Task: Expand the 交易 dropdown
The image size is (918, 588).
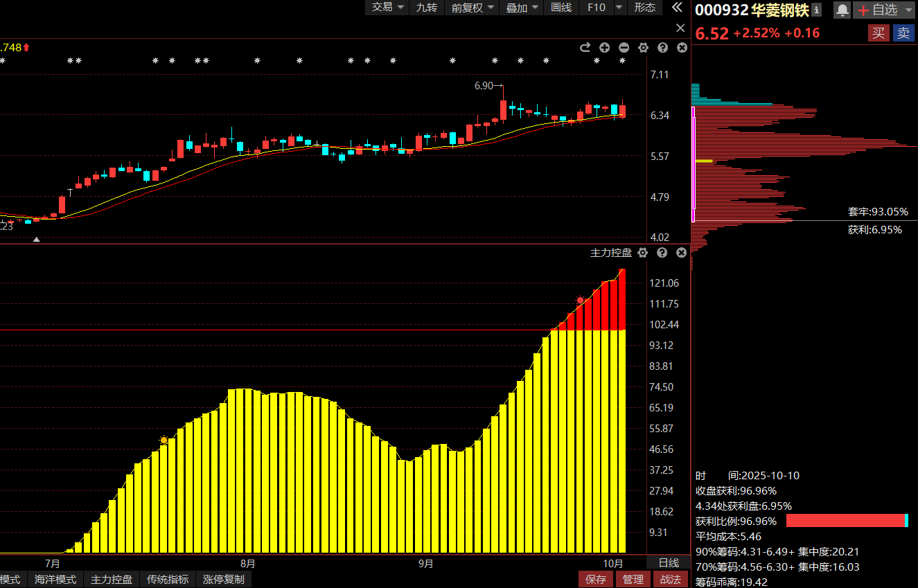Action: pos(387,8)
